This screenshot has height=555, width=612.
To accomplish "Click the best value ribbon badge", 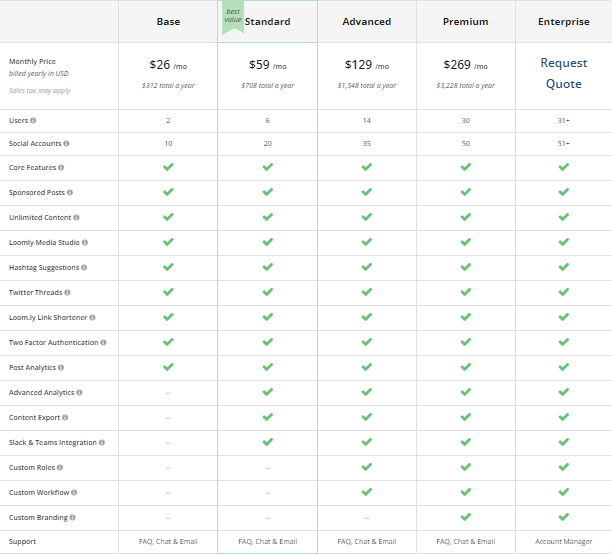I will click(232, 16).
